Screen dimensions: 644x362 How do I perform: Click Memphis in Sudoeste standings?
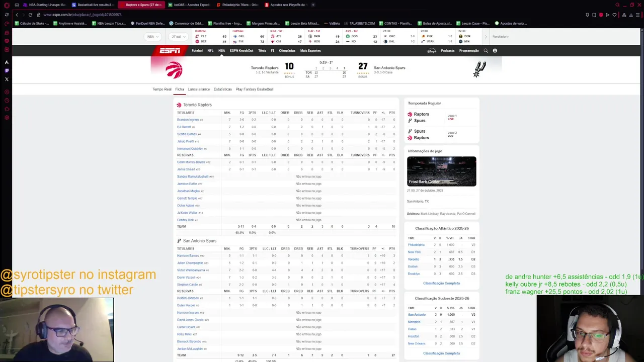pos(414,322)
